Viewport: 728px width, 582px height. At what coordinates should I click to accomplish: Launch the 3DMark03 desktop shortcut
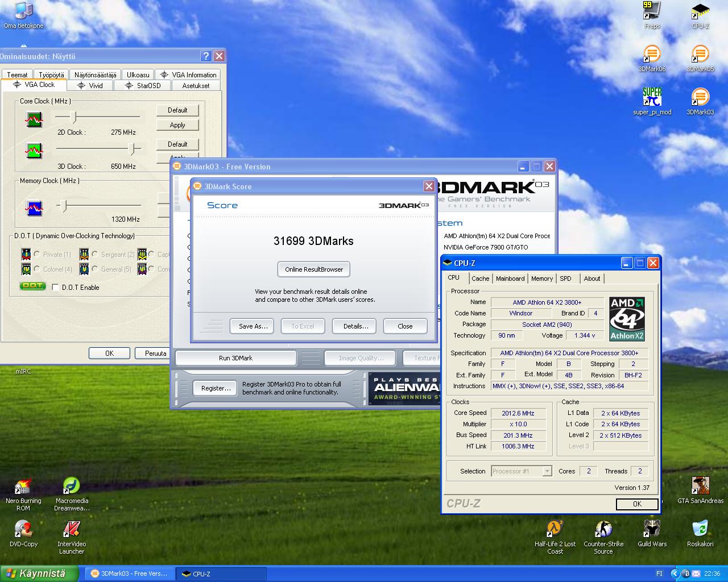(x=700, y=102)
